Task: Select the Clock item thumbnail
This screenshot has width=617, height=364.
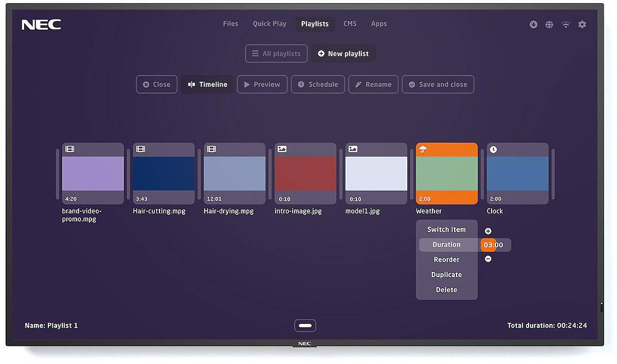Action: point(517,174)
